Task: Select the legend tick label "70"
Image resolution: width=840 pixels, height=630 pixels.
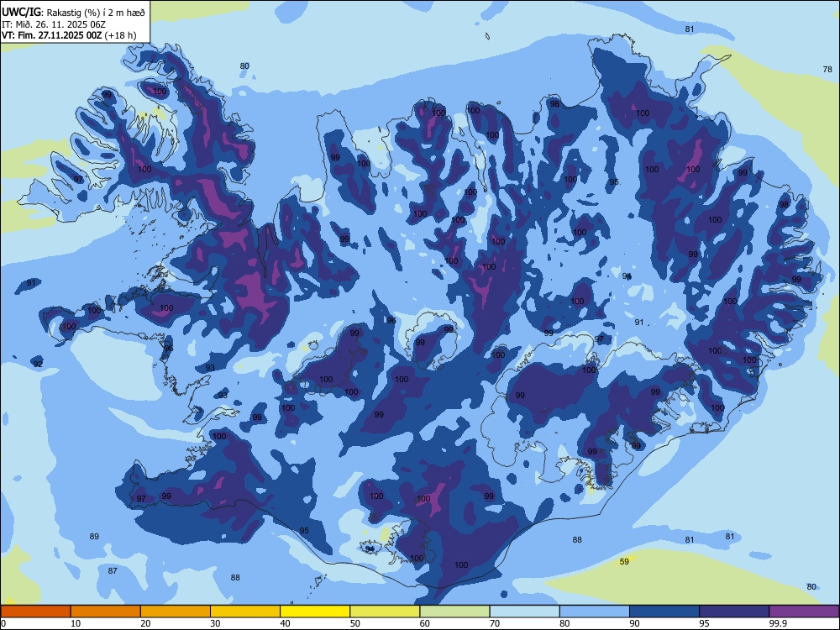Action: tap(495, 623)
